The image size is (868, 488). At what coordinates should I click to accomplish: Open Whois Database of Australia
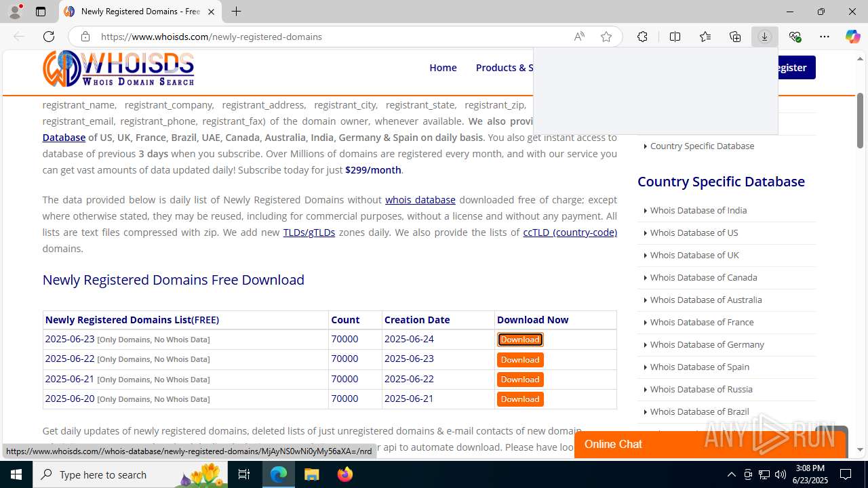click(x=706, y=300)
